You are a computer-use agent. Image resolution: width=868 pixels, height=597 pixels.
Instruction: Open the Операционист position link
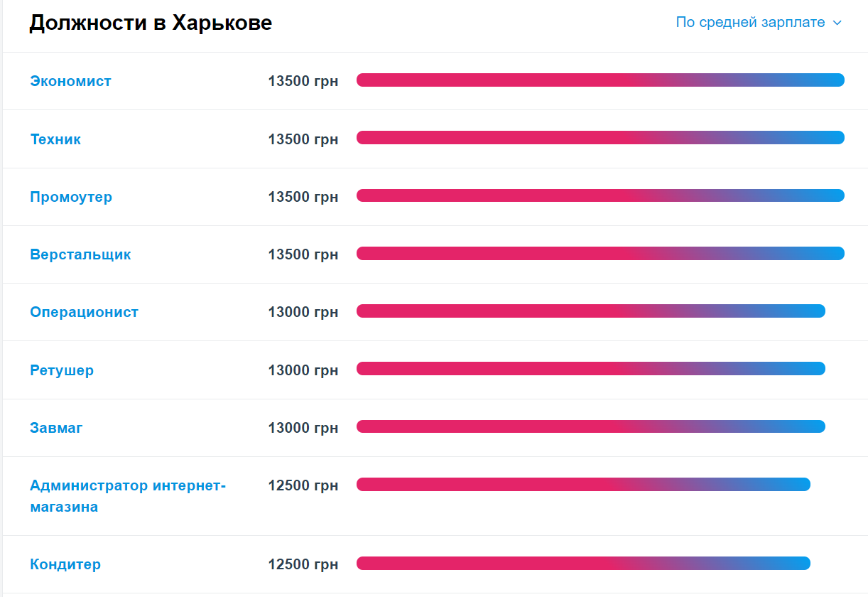(x=85, y=312)
